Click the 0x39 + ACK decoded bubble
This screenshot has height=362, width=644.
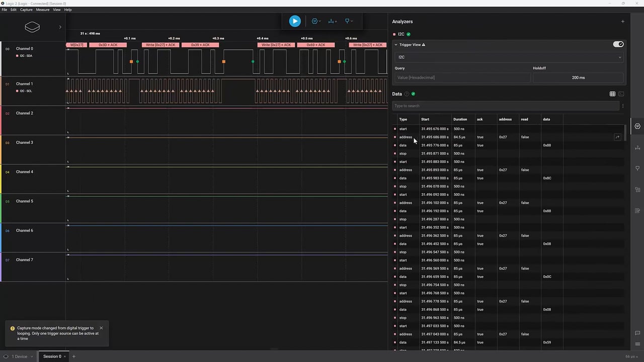[x=200, y=45]
